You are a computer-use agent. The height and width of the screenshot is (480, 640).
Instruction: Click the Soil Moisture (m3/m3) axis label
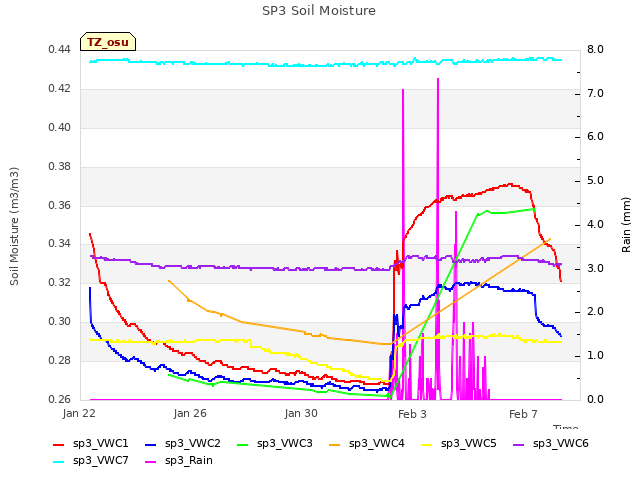pyautogui.click(x=14, y=226)
